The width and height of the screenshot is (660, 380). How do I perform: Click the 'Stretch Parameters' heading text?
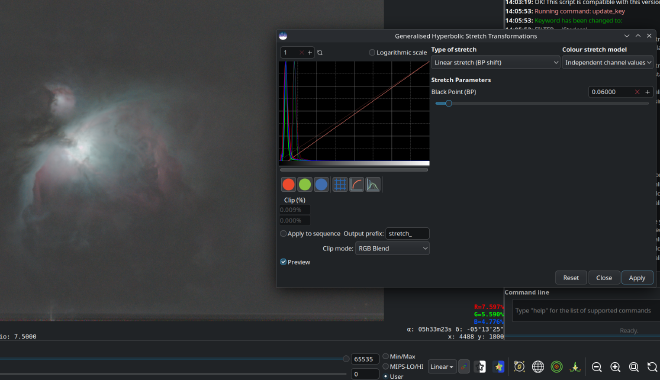point(461,80)
